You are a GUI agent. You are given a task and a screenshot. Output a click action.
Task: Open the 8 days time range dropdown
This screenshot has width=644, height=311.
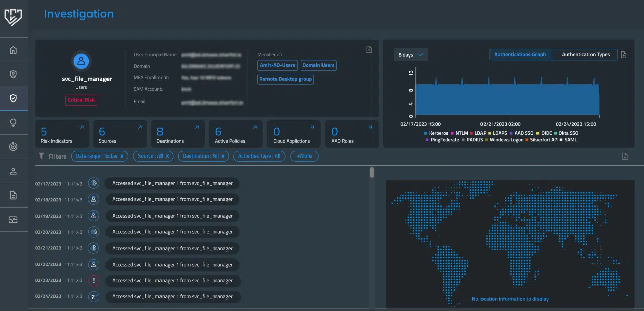(411, 55)
